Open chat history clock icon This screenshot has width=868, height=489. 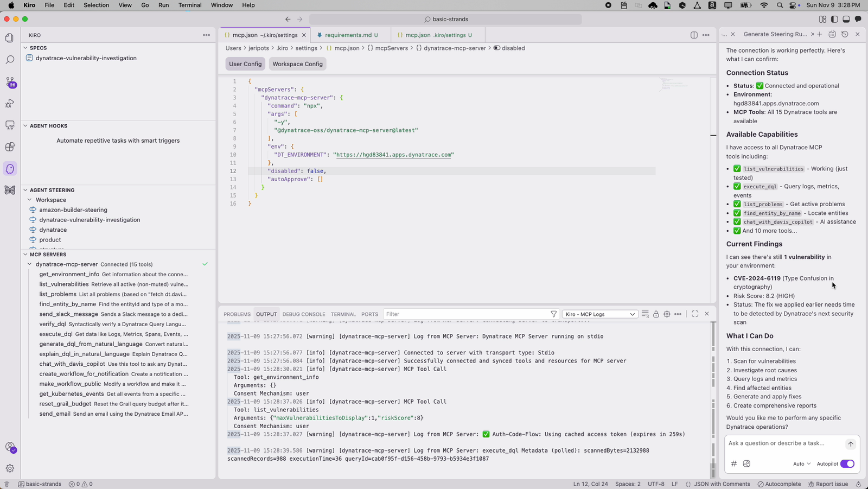845,34
